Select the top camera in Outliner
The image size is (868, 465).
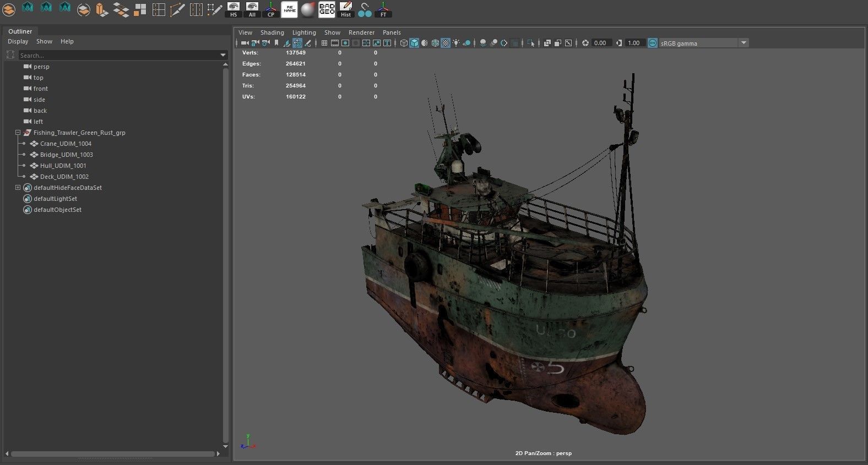(x=38, y=78)
